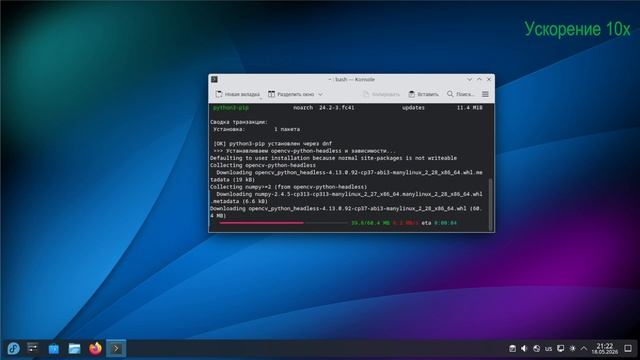The image size is (640, 360).
Task: Click the 'Defaulting to user installation' line
Action: 333,158
